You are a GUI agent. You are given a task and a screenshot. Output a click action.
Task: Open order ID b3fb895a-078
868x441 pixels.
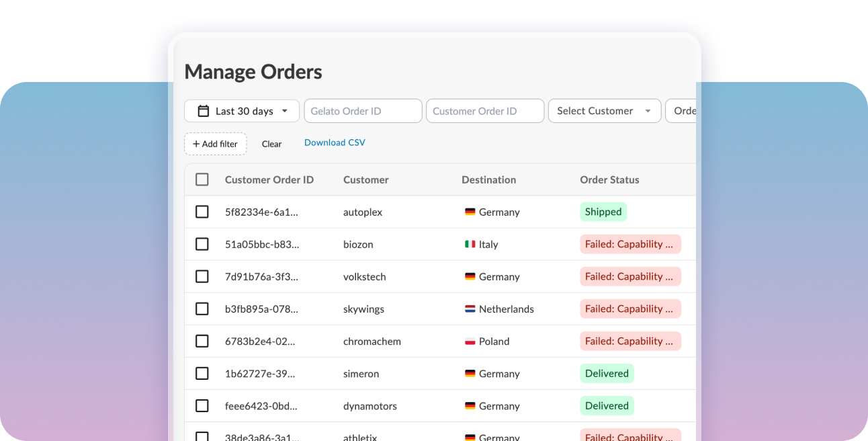click(x=261, y=309)
